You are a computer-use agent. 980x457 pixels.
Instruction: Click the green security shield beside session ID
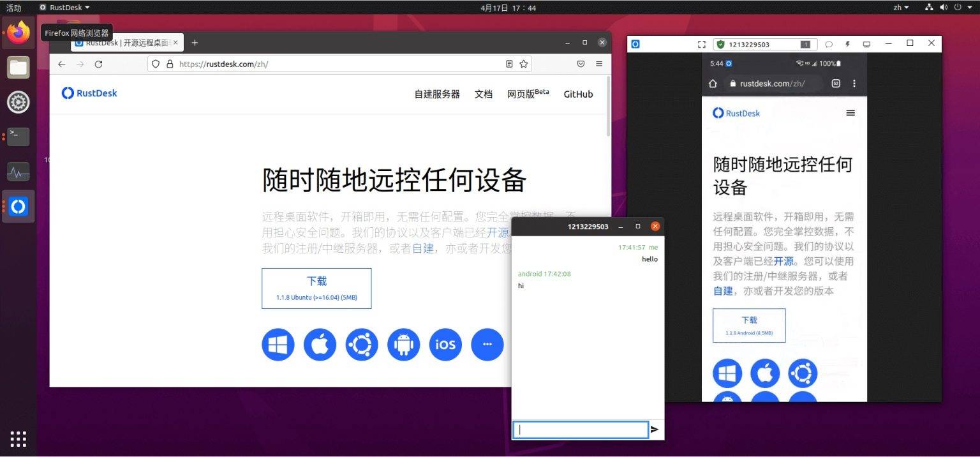(721, 44)
